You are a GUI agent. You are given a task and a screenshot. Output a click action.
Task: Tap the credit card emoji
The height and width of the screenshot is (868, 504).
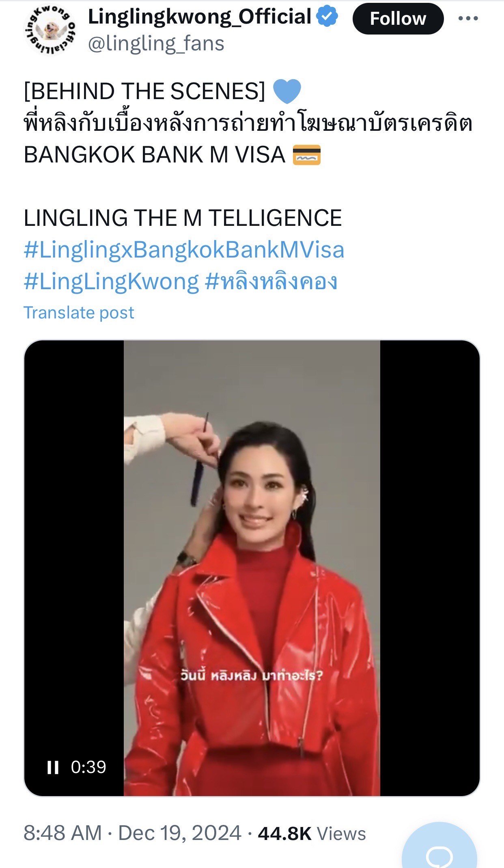click(307, 155)
